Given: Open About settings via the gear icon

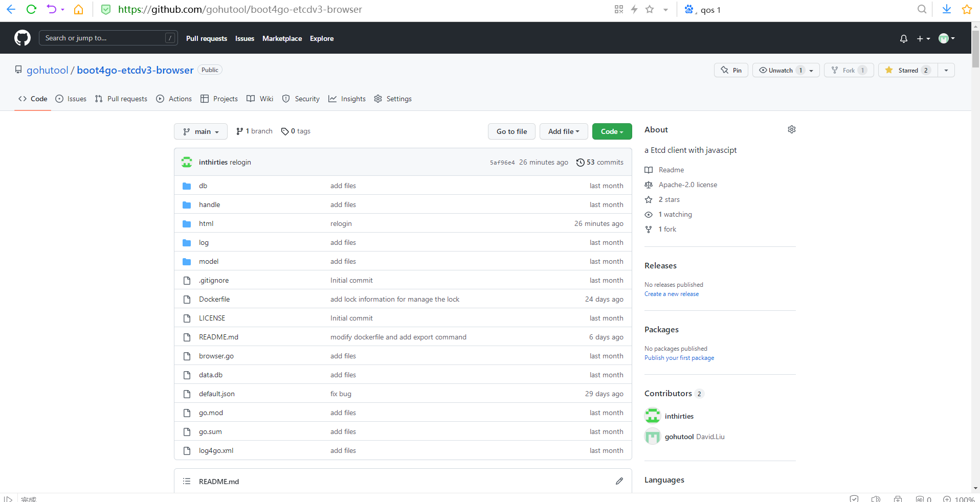Looking at the screenshot, I should [x=791, y=129].
